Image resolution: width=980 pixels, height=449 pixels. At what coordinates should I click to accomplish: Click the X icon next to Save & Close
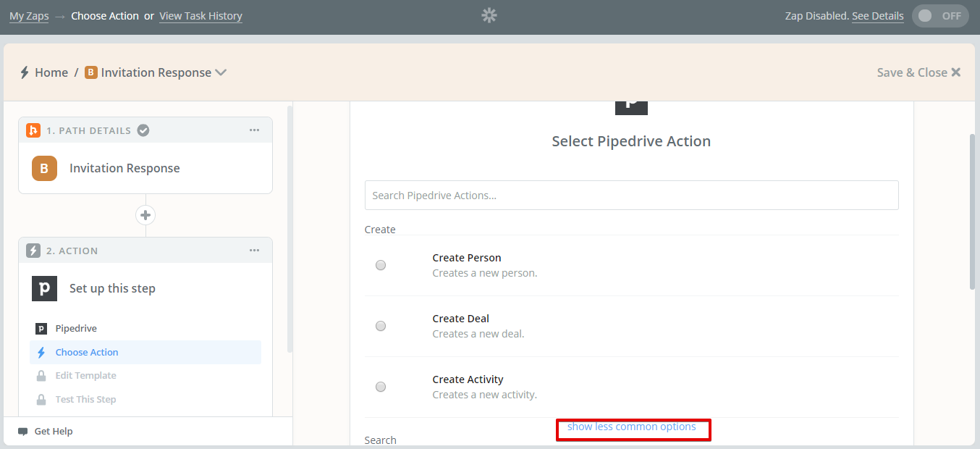[956, 72]
